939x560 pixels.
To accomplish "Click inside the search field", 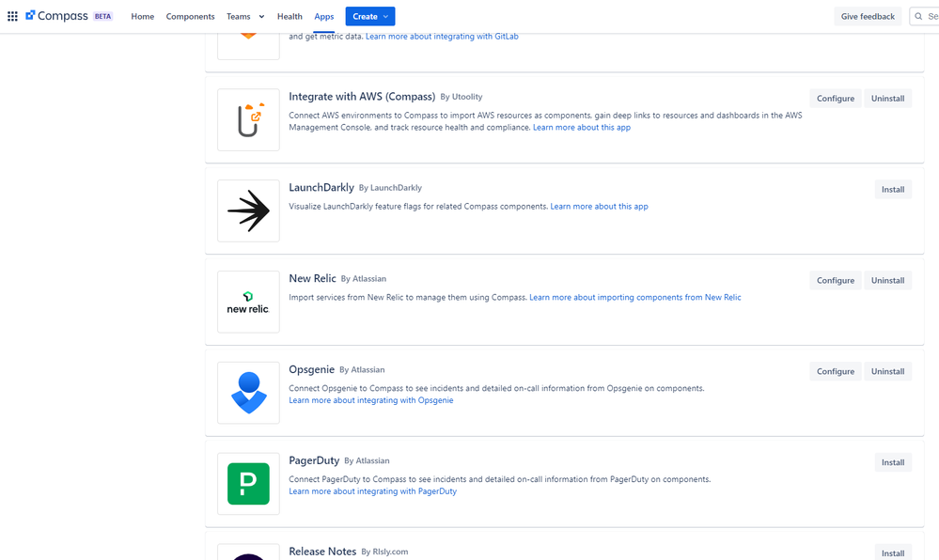I will (931, 15).
